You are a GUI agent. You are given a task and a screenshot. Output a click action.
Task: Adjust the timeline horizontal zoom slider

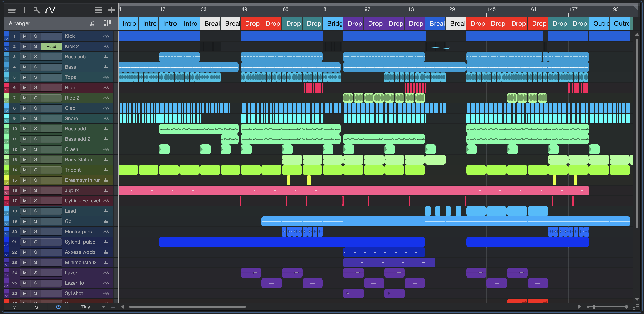(594, 307)
